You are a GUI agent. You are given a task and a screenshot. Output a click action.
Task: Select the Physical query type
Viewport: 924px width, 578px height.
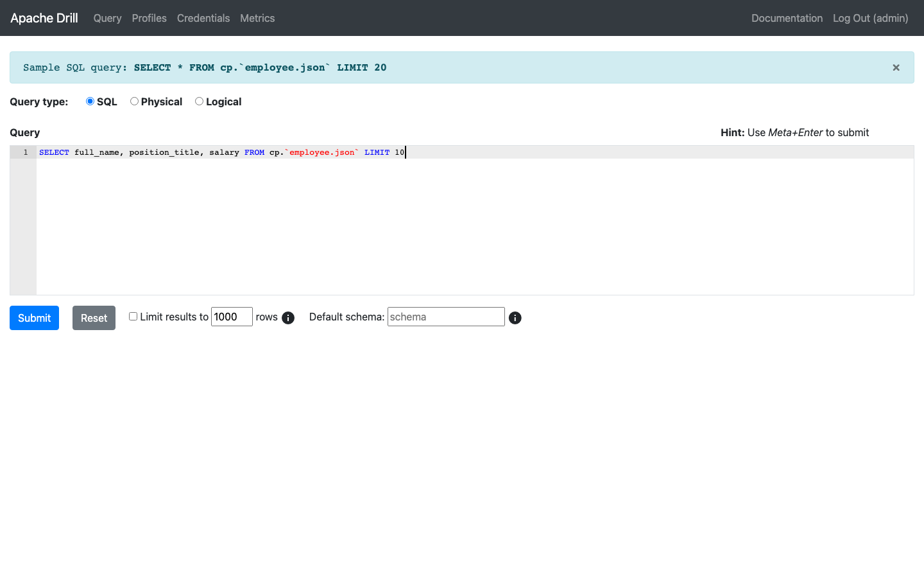click(134, 101)
